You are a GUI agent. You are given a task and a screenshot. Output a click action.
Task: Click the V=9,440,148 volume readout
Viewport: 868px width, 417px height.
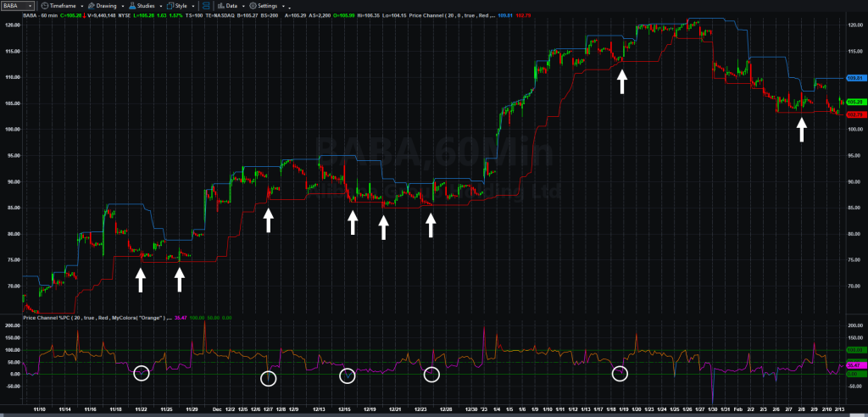[102, 15]
